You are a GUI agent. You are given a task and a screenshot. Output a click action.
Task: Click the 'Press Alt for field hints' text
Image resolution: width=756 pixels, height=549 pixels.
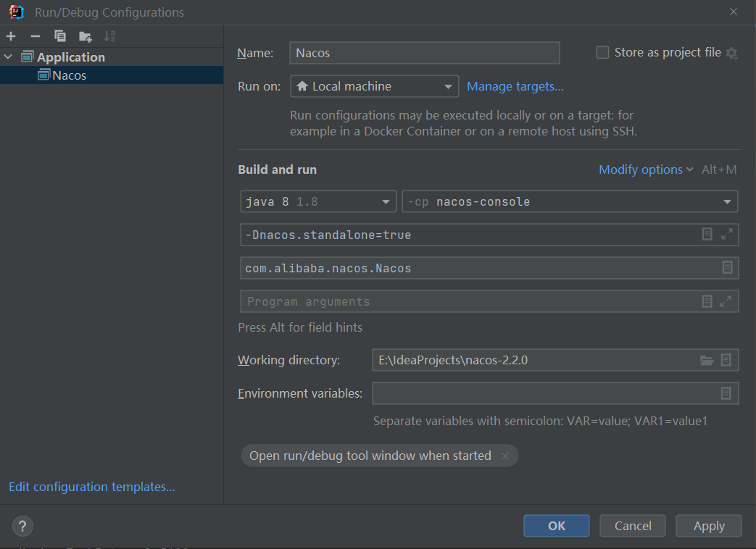point(300,327)
